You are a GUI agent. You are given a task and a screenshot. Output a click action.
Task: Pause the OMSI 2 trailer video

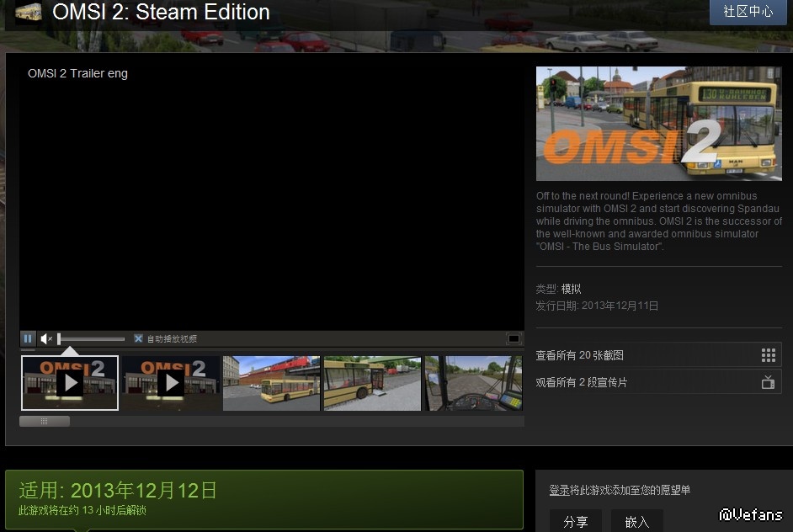(28, 338)
